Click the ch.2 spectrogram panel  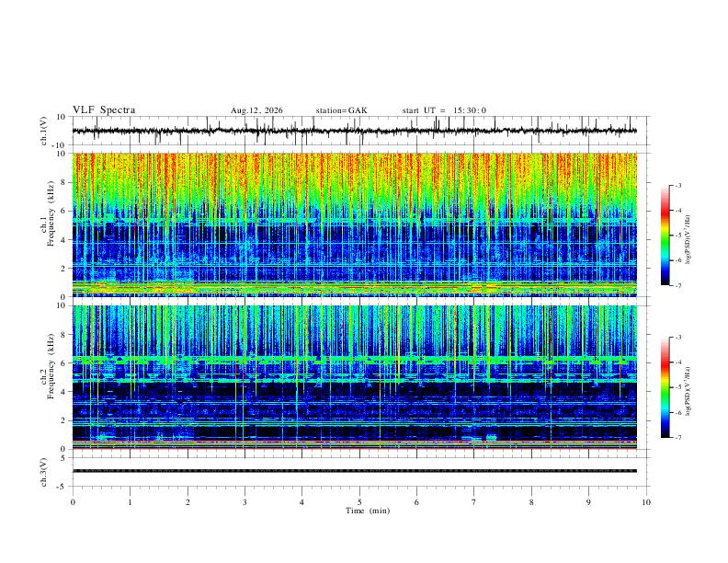[355, 377]
